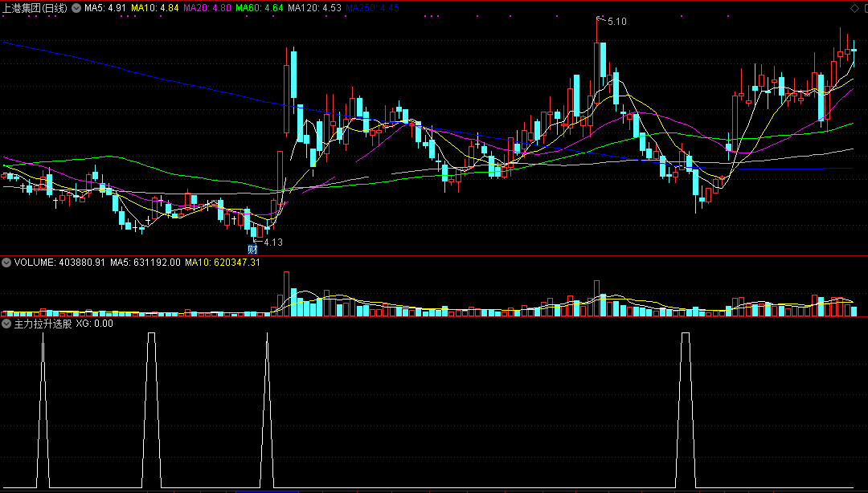Click the volume MA5: 631192.00 label
The height and width of the screenshot is (493, 868).
pos(145,263)
